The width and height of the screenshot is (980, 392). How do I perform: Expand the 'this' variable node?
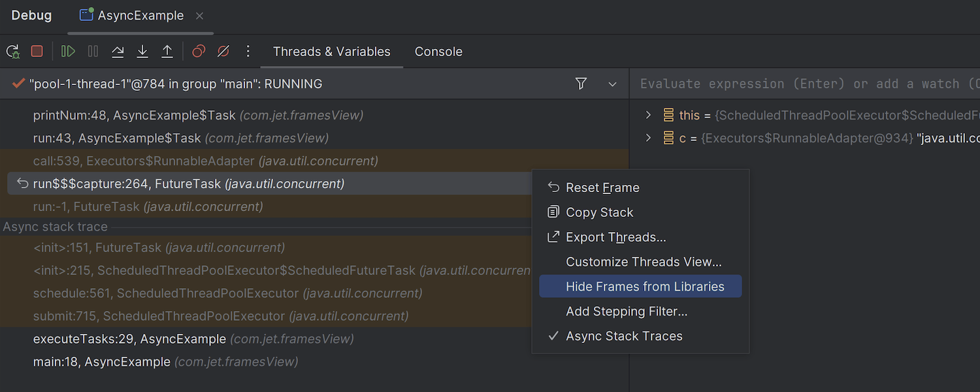pyautogui.click(x=648, y=115)
